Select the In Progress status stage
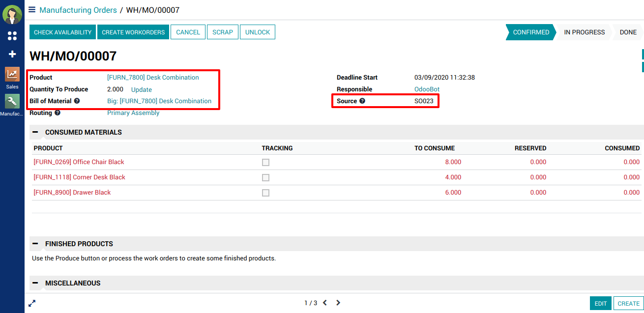Screen dimensions: 644x313 pyautogui.click(x=584, y=32)
